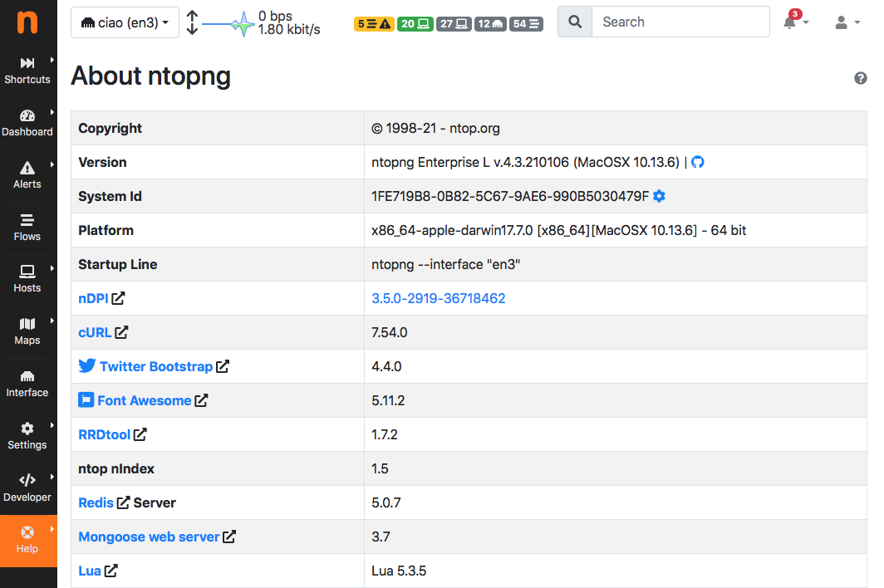Click the Twitter bird icon

tap(86, 366)
